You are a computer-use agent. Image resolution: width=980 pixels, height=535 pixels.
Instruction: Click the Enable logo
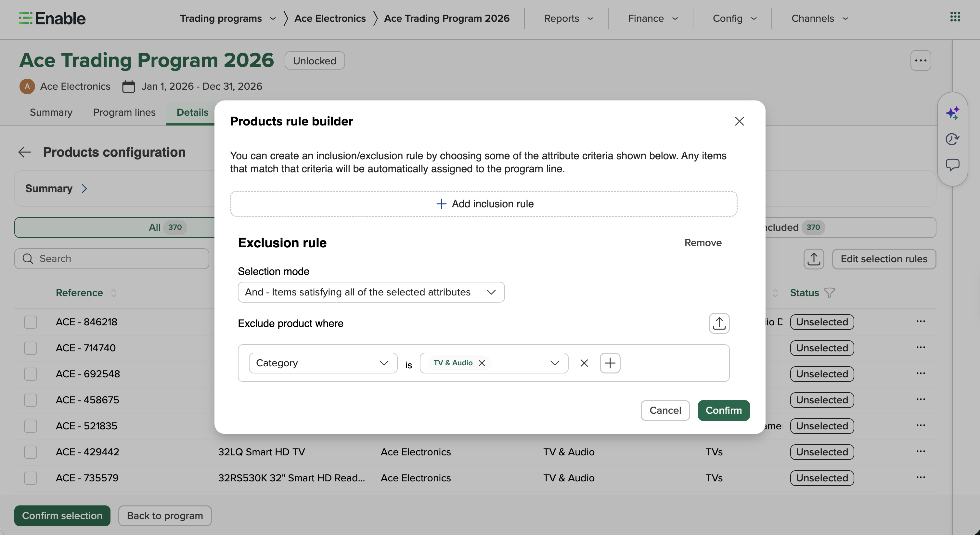coord(52,18)
